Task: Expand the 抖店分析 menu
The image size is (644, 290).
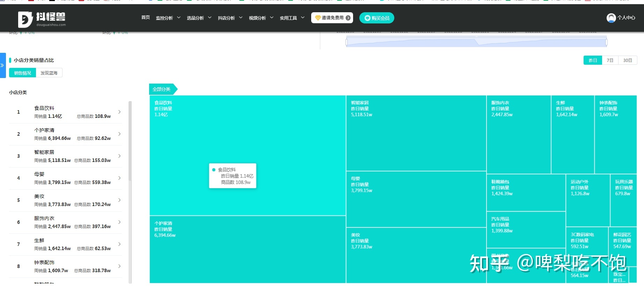Action: (230, 18)
